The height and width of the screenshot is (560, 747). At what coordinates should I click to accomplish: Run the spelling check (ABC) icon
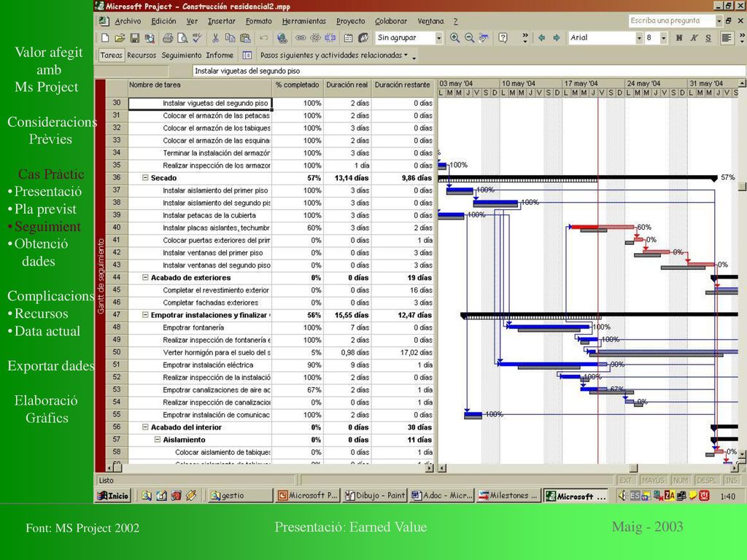coord(197,38)
